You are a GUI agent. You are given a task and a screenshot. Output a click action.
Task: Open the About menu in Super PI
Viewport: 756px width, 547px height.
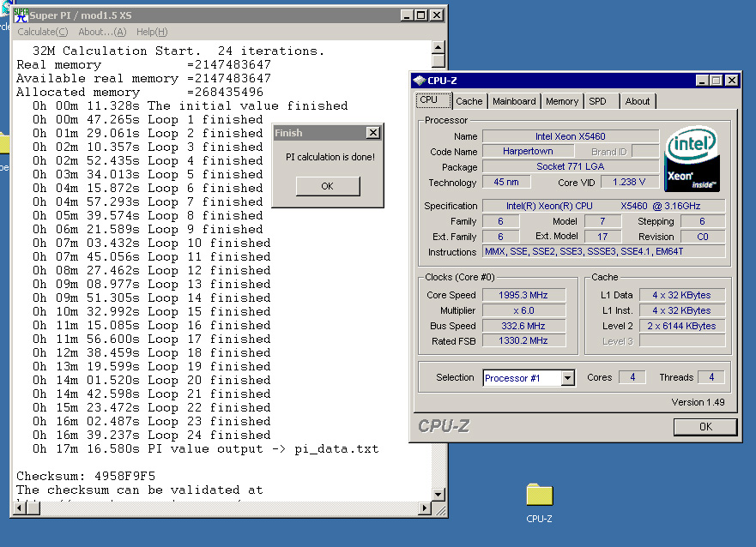[x=102, y=32]
